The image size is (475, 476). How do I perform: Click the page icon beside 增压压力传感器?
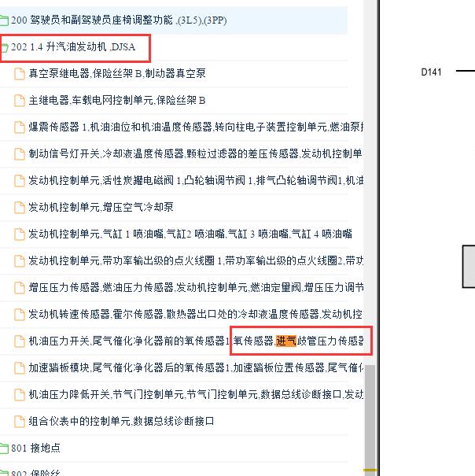(x=20, y=288)
